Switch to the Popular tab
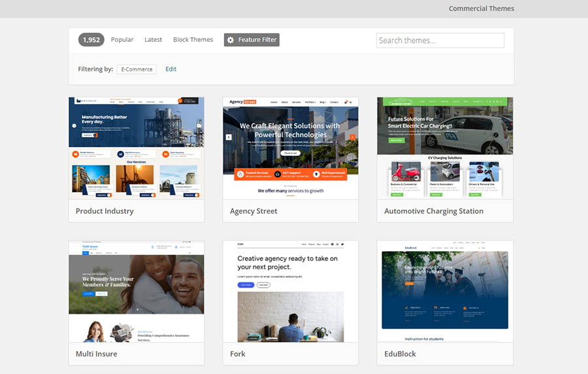 (x=122, y=40)
